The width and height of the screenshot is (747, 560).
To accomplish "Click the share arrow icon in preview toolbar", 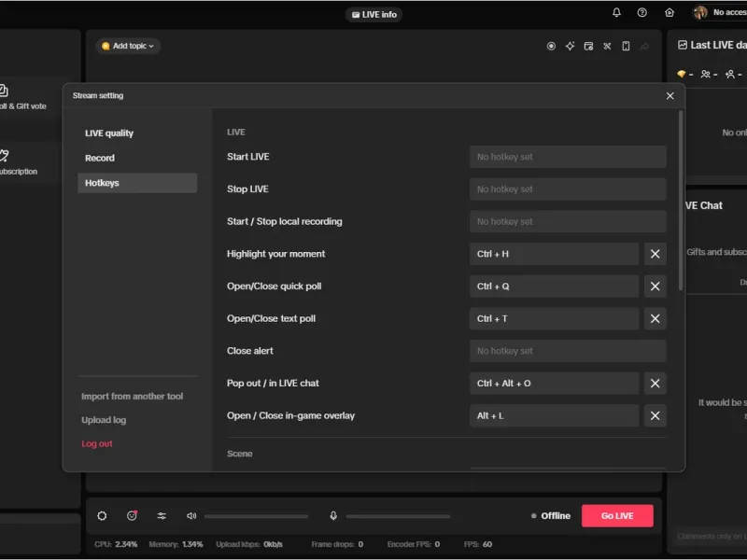I will click(x=644, y=46).
